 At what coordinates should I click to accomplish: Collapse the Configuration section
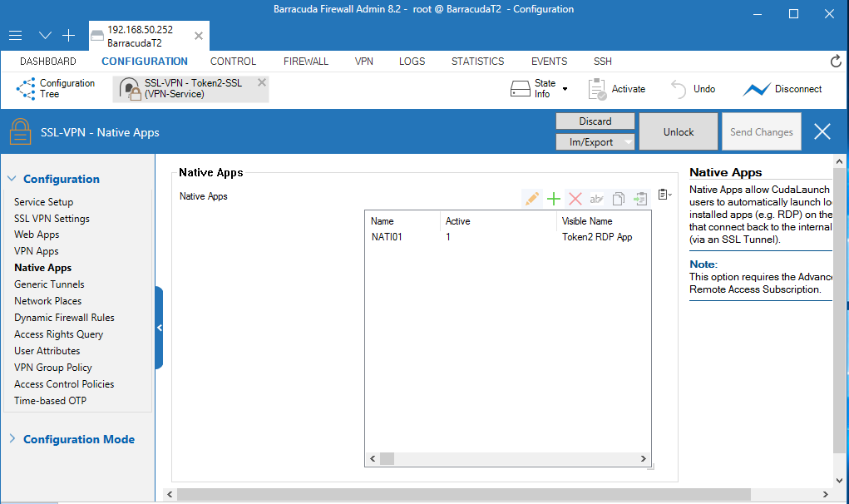coord(12,179)
